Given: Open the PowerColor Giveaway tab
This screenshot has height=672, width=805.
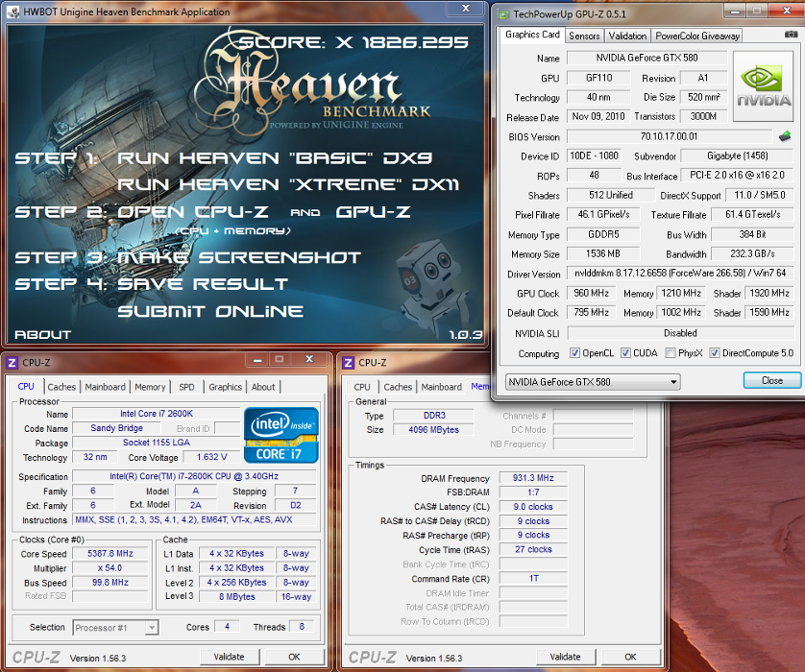Looking at the screenshot, I should 697,36.
